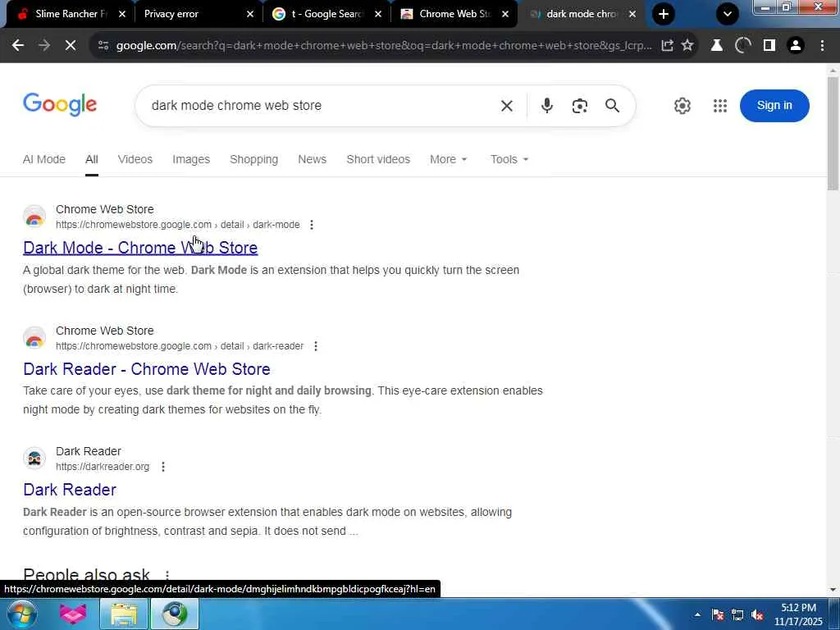840x630 pixels.
Task: Open Google quick settings gear
Action: point(682,106)
